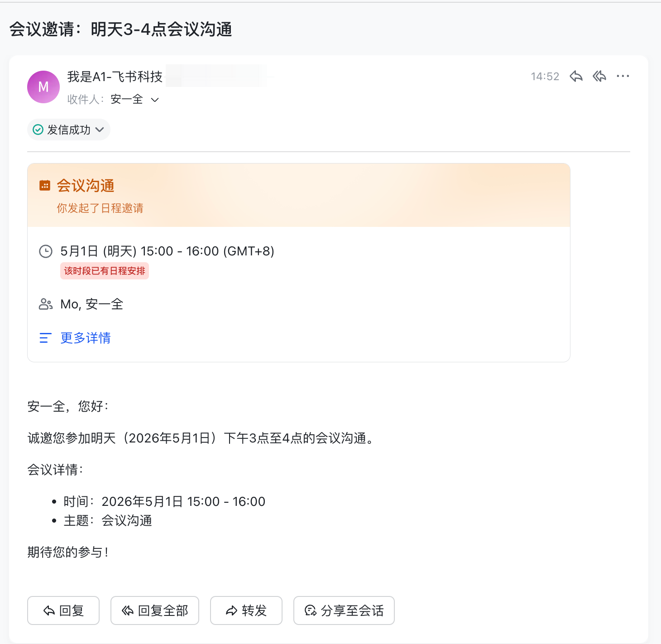
Task: Click the green checkmark in 发信成功 status
Action: tap(38, 130)
